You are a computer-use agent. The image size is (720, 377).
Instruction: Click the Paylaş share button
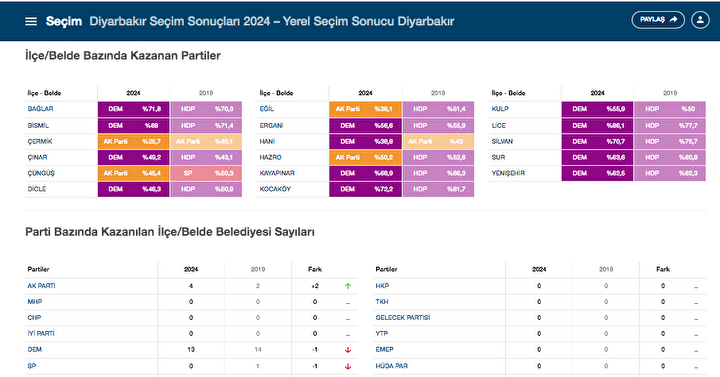(x=658, y=20)
